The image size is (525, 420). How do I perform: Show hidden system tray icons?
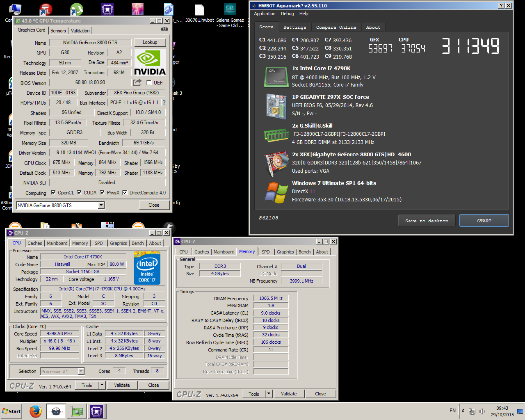click(463, 411)
